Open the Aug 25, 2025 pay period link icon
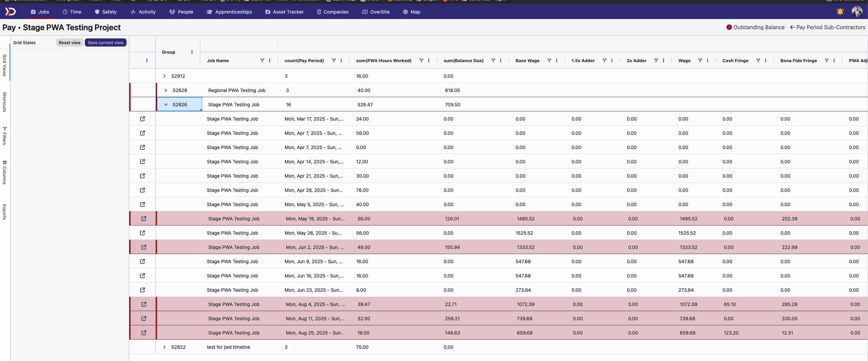 (144, 333)
